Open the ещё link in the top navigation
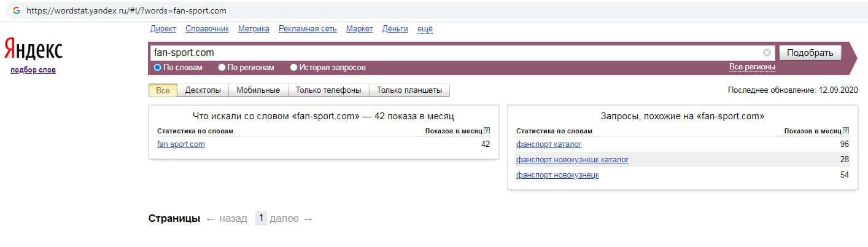The image size is (868, 247). (425, 29)
